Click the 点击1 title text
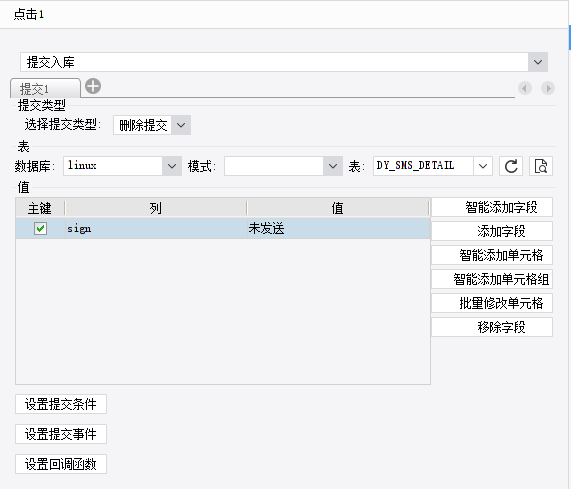The height and width of the screenshot is (489, 571). tap(29, 15)
